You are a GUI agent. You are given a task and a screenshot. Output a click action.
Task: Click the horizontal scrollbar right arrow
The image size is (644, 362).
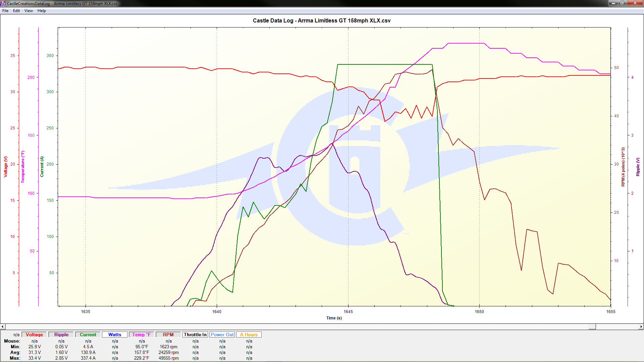click(641, 326)
